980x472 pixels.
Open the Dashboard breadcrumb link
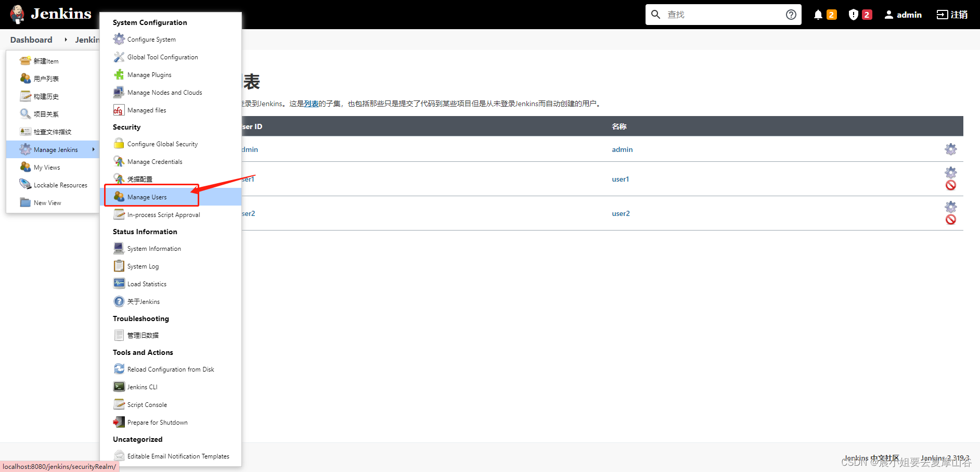31,40
